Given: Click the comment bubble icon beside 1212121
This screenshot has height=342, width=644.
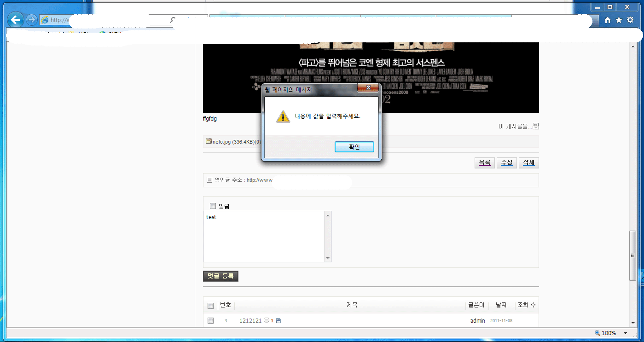Looking at the screenshot, I should pyautogui.click(x=267, y=320).
